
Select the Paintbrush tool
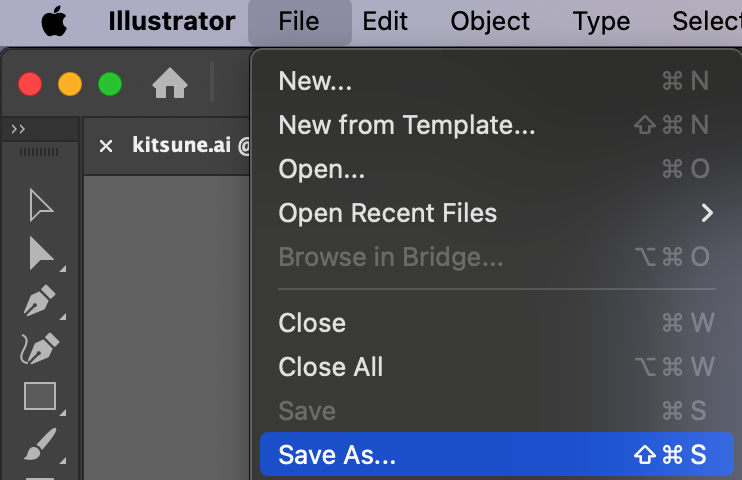click(x=40, y=442)
